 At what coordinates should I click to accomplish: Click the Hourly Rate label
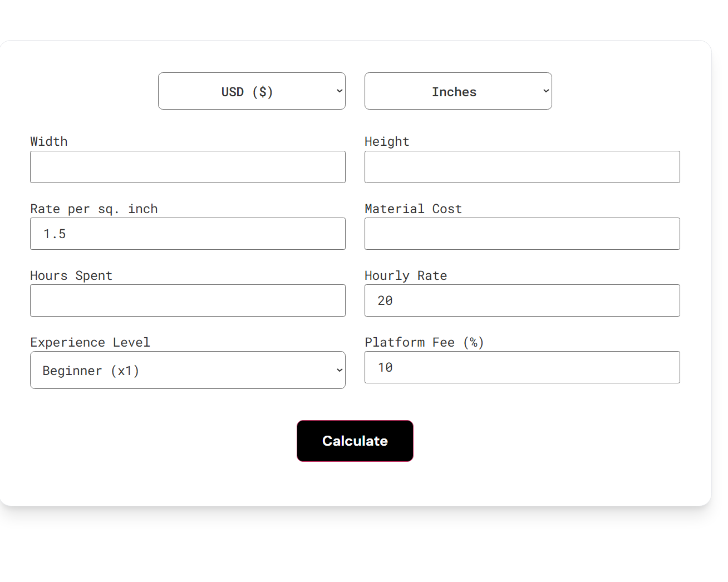(406, 276)
